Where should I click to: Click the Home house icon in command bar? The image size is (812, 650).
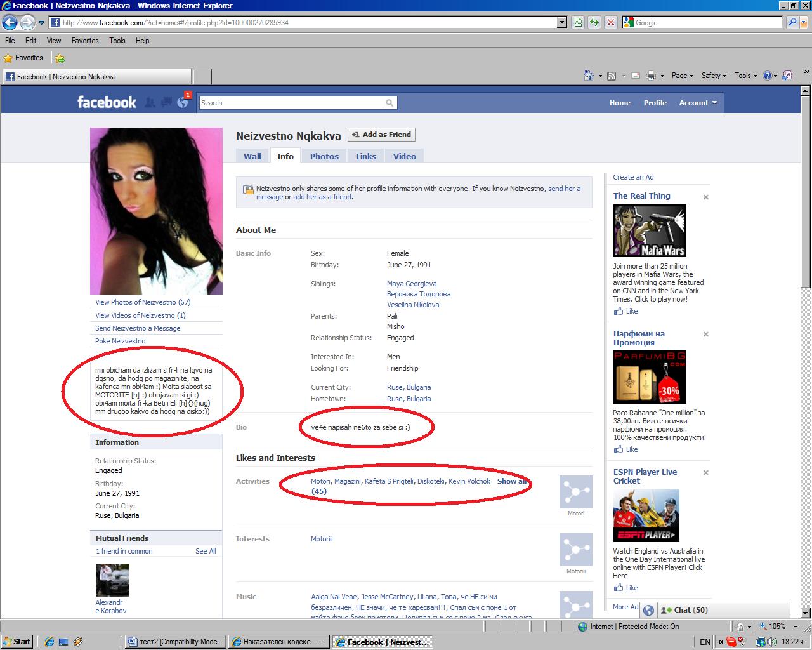tap(589, 76)
